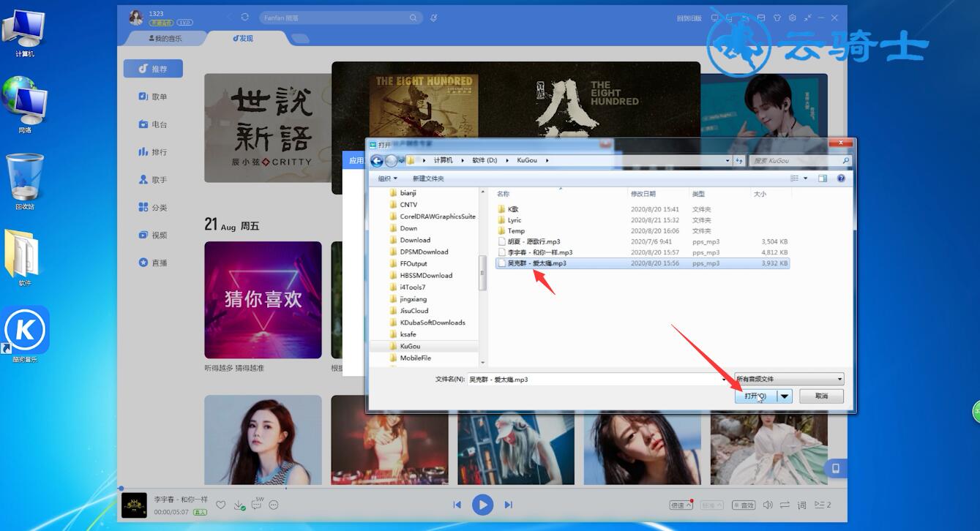Viewport: 980px width, 531px height.
Task: Open 分类 in KuGou sidebar
Action: 153,208
